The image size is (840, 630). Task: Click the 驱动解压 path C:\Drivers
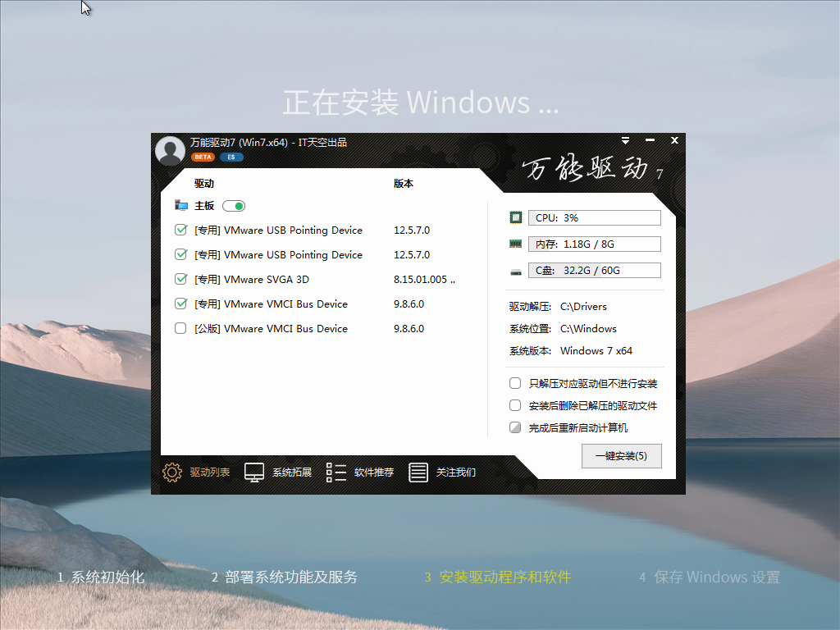click(x=583, y=307)
